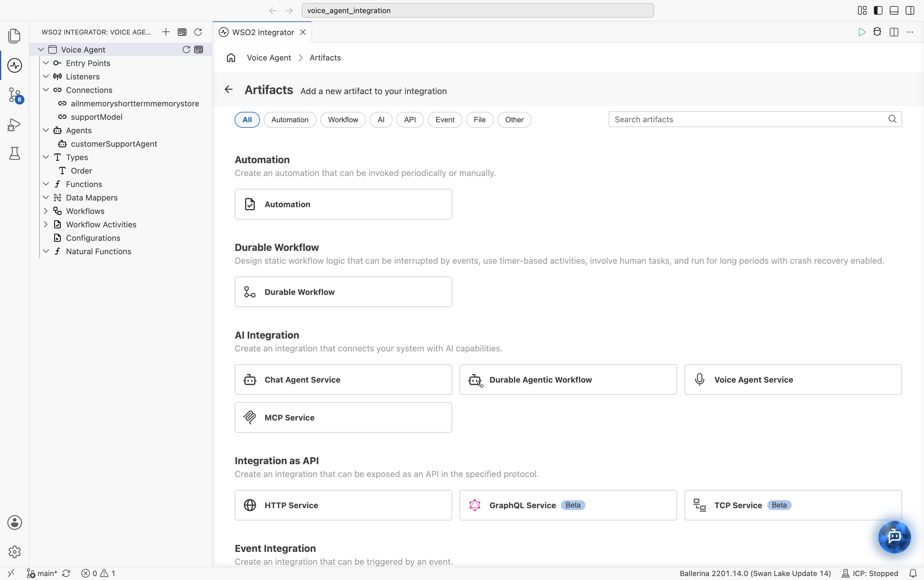
Task: Click the back arrow beside Artifacts heading
Action: pos(229,89)
